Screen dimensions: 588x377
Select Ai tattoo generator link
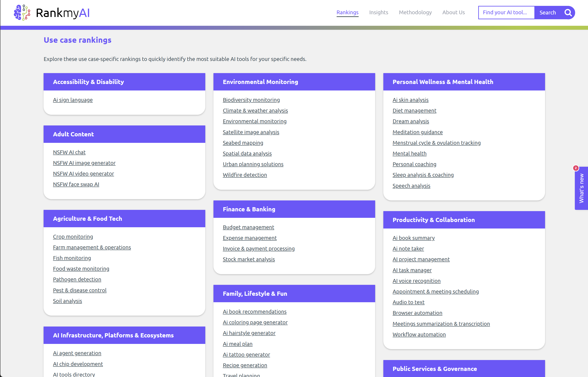pos(246,354)
